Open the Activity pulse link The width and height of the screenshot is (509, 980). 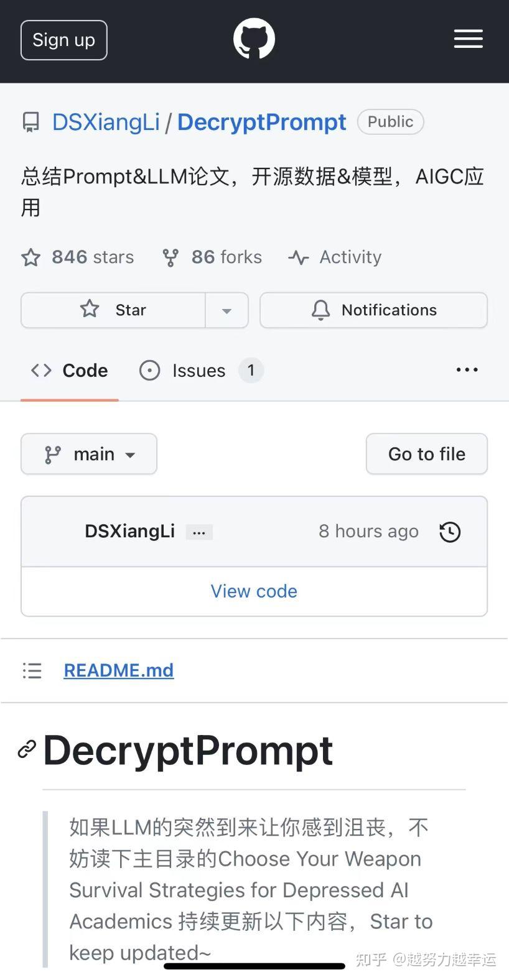(x=335, y=257)
